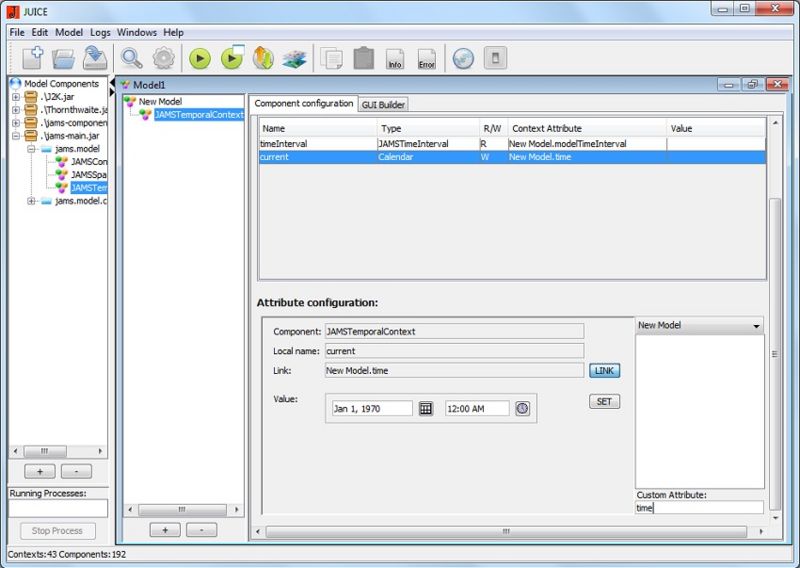Click the layered map data icon

[x=293, y=58]
